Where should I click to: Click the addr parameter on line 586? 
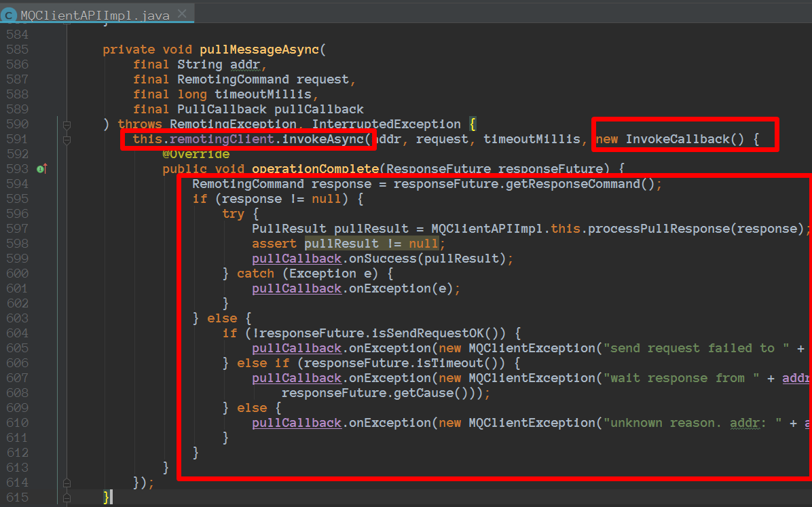[245, 64]
